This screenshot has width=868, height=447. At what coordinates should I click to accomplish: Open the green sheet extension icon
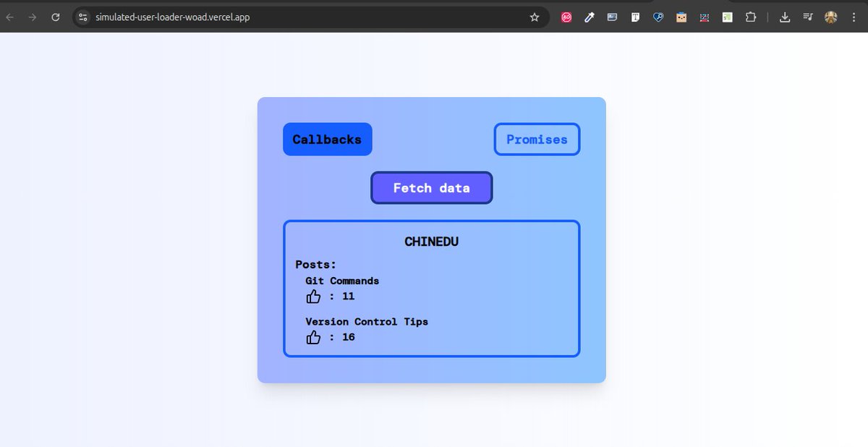tap(728, 17)
